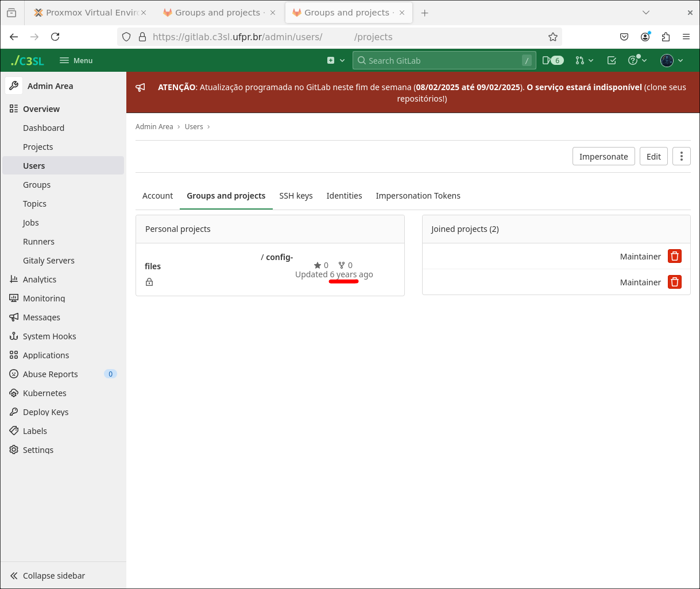Open the user avatar menu
Image resolution: width=700 pixels, height=589 pixels.
click(x=671, y=60)
